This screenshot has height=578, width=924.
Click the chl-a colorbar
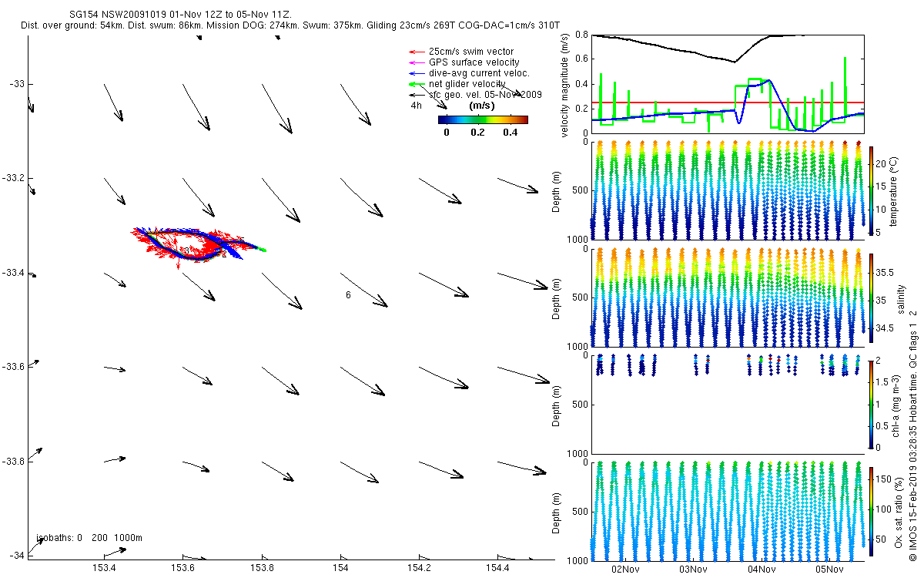coord(871,403)
